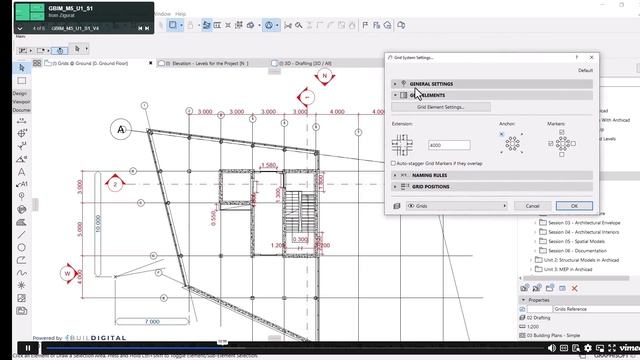The width and height of the screenshot is (640, 360).
Task: Open the tab overview grid icon
Action: pyautogui.click(x=37, y=63)
